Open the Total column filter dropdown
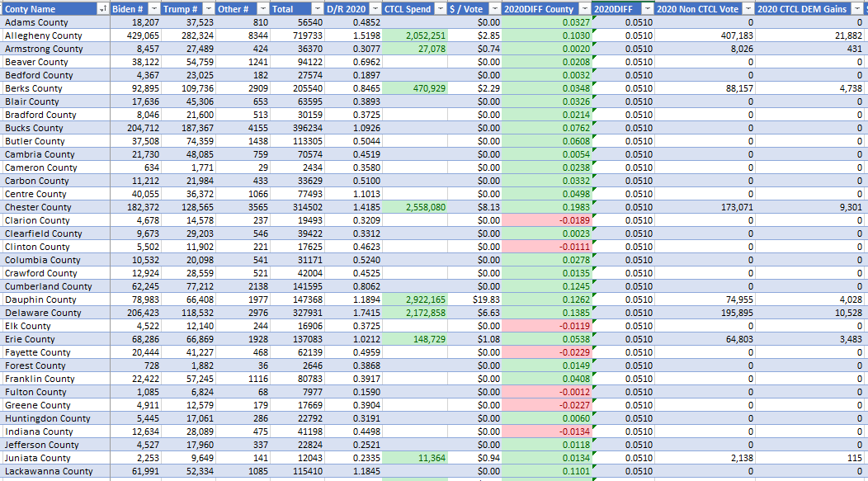This screenshot has width=868, height=481. tap(318, 9)
